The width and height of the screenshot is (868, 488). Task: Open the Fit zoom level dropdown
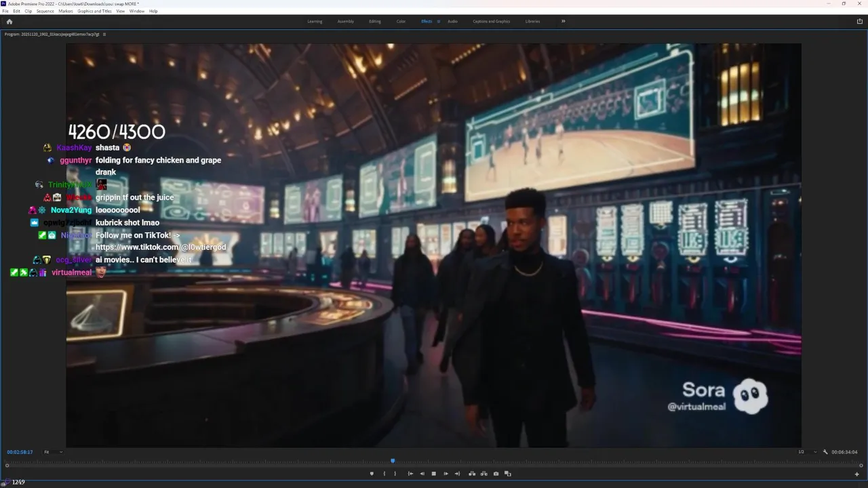tap(53, 452)
